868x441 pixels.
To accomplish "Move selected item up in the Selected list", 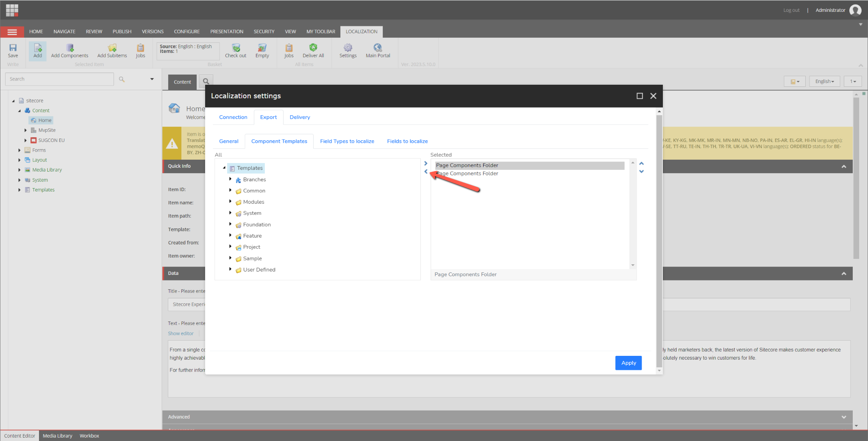I will [x=641, y=164].
